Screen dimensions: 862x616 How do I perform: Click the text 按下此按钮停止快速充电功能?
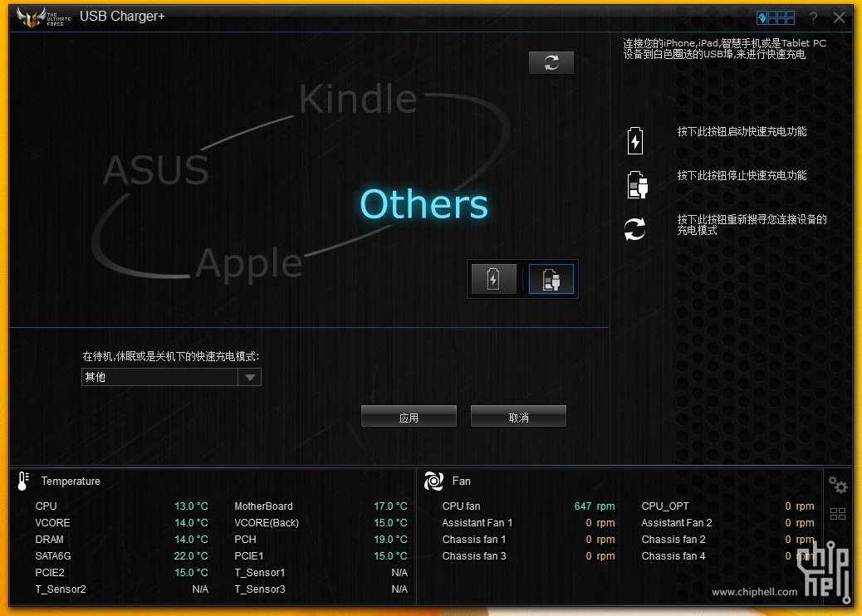click(x=742, y=176)
